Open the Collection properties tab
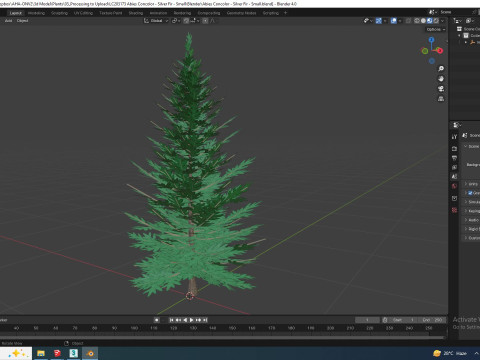 (x=454, y=198)
